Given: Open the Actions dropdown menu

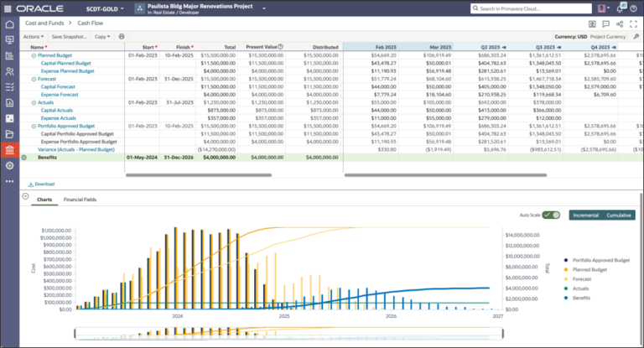Looking at the screenshot, I should click(x=33, y=37).
